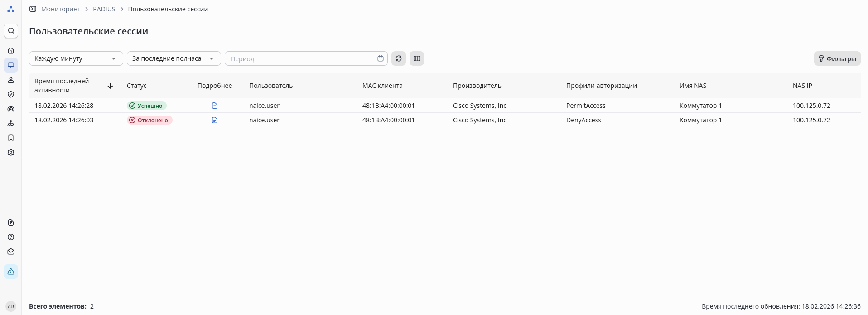Open the shield security section in sidebar
The image size is (868, 315).
[11, 94]
